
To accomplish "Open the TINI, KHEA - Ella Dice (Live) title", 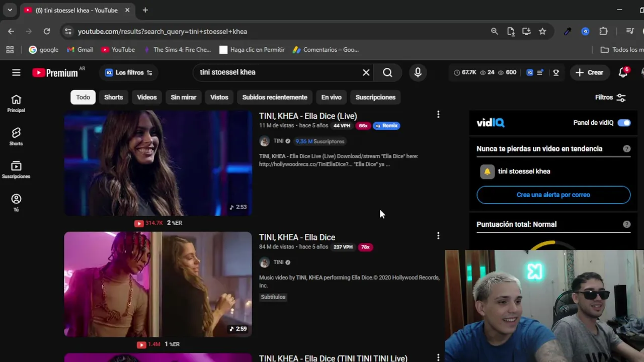I will [308, 116].
